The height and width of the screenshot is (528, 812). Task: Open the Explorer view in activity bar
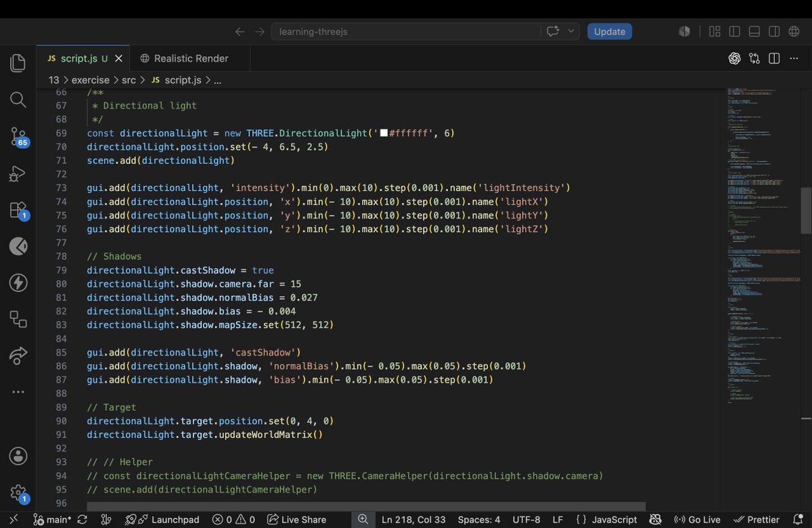18,63
